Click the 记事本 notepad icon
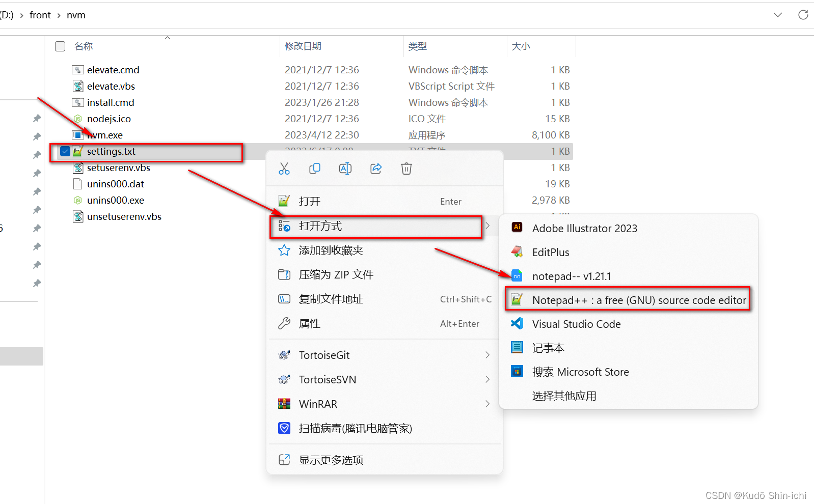 517,347
